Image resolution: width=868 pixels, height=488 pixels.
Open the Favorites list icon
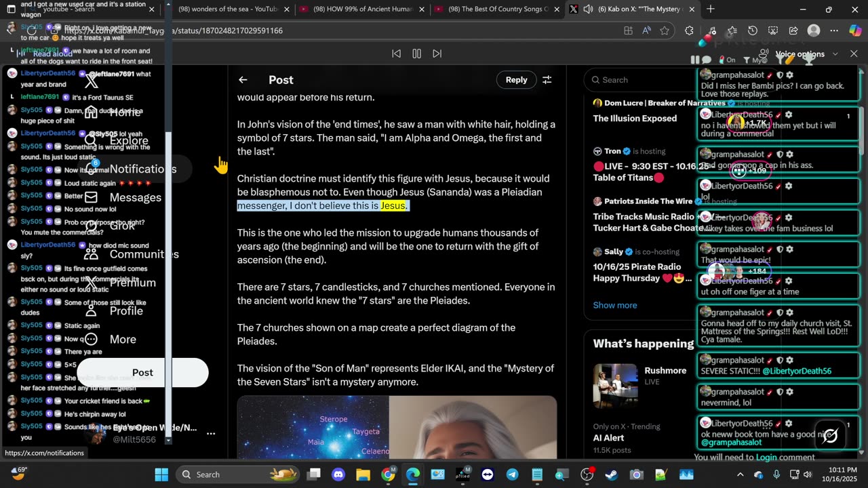pyautogui.click(x=732, y=30)
